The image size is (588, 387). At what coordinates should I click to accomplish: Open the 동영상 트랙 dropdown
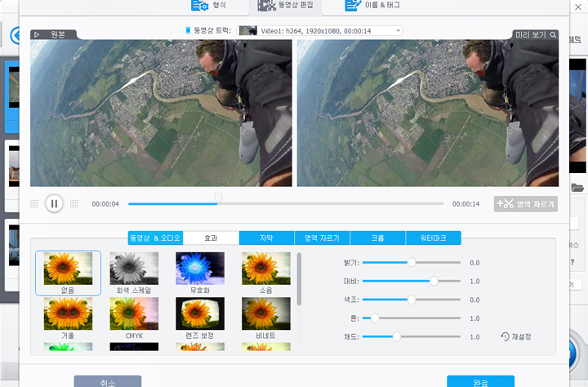319,31
